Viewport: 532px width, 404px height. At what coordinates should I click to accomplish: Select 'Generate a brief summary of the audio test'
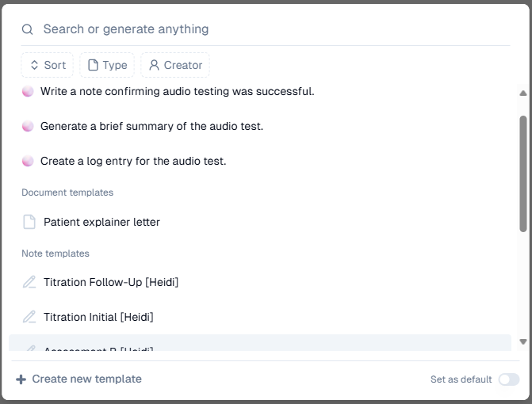pos(151,126)
